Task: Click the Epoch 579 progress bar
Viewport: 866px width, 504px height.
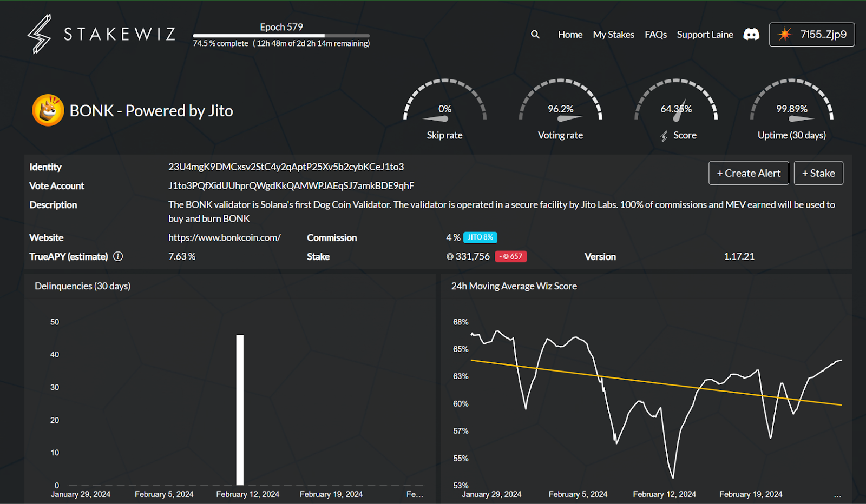Action: [281, 36]
